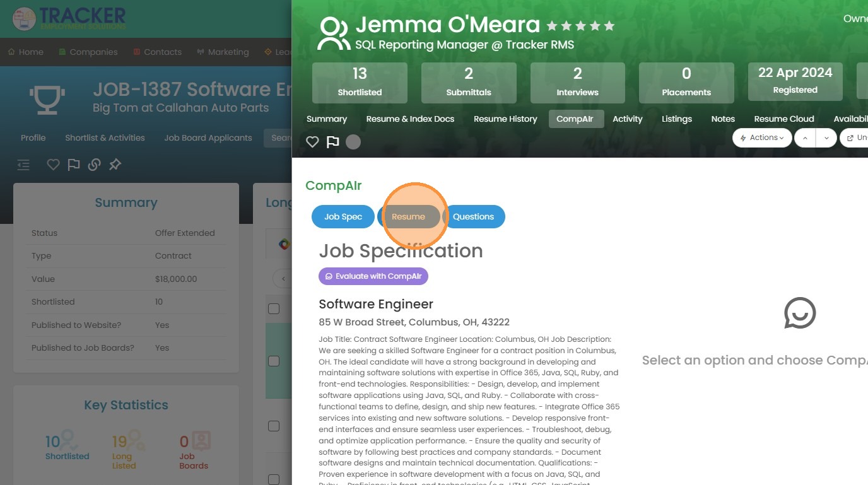Viewport: 868px width, 485px height.
Task: Click the chain link icon for the job
Action: pos(94,165)
